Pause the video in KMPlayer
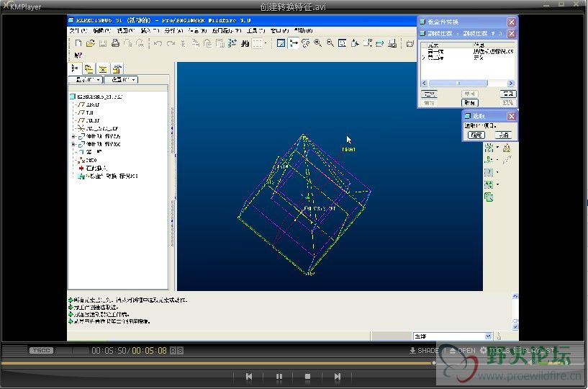This screenshot has height=389, width=588. 279,376
